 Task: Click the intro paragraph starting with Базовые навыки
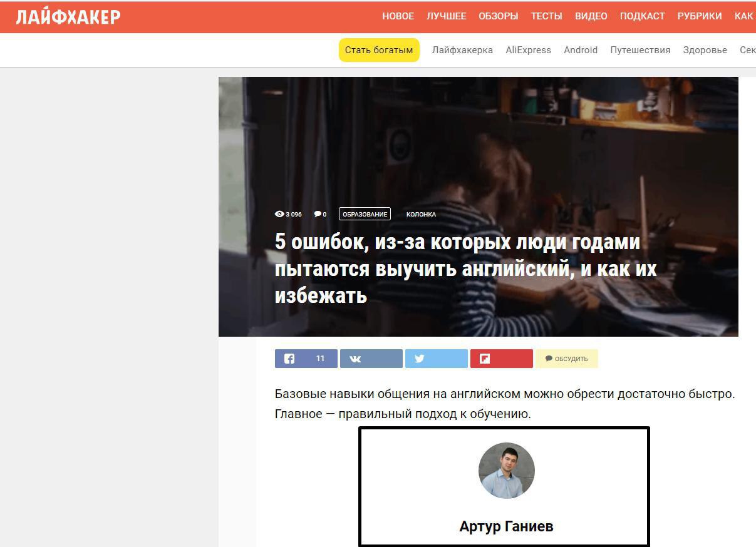click(505, 404)
